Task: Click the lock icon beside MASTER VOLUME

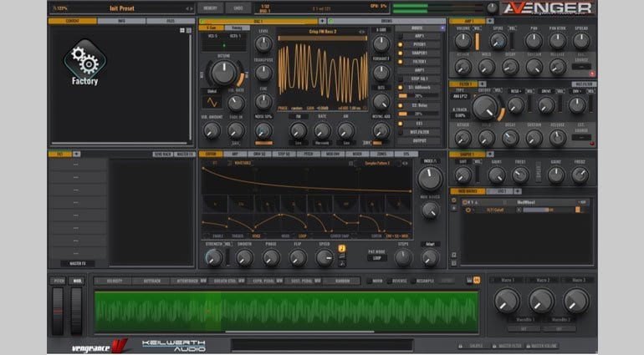Action: (x=529, y=346)
